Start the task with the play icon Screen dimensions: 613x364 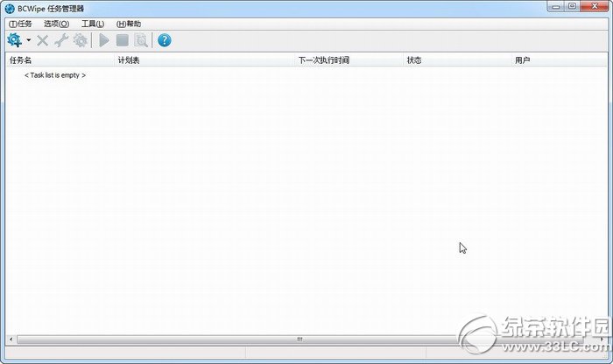[104, 40]
